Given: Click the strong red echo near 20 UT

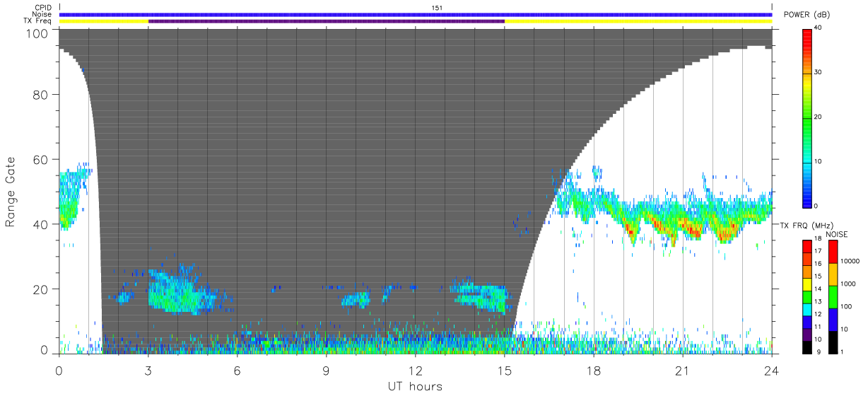Looking at the screenshot, I should coord(659,225).
